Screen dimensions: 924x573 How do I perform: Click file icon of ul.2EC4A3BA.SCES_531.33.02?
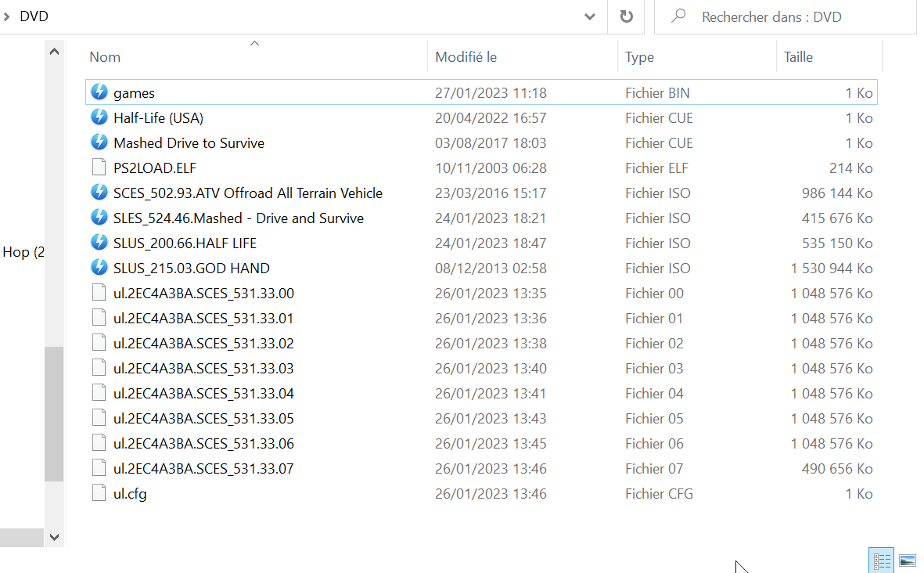point(99,343)
